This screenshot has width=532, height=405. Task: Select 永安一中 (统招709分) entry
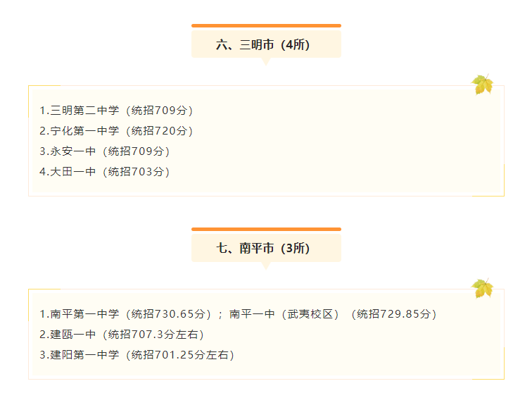pyautogui.click(x=104, y=151)
